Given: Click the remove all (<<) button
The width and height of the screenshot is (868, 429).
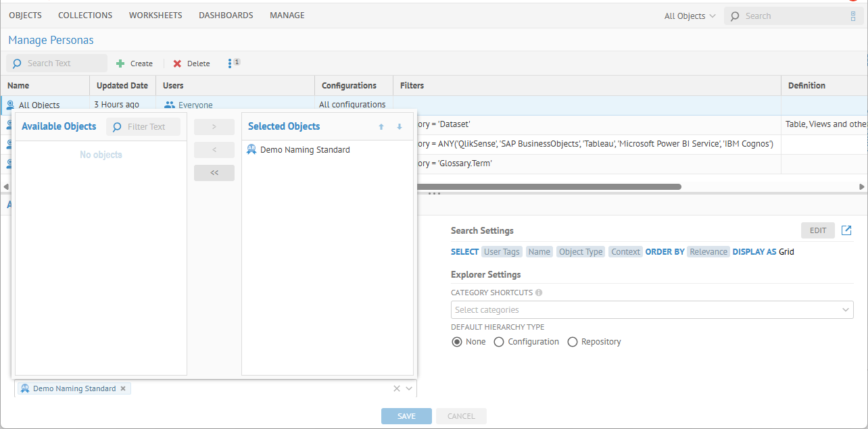Looking at the screenshot, I should click(x=214, y=173).
